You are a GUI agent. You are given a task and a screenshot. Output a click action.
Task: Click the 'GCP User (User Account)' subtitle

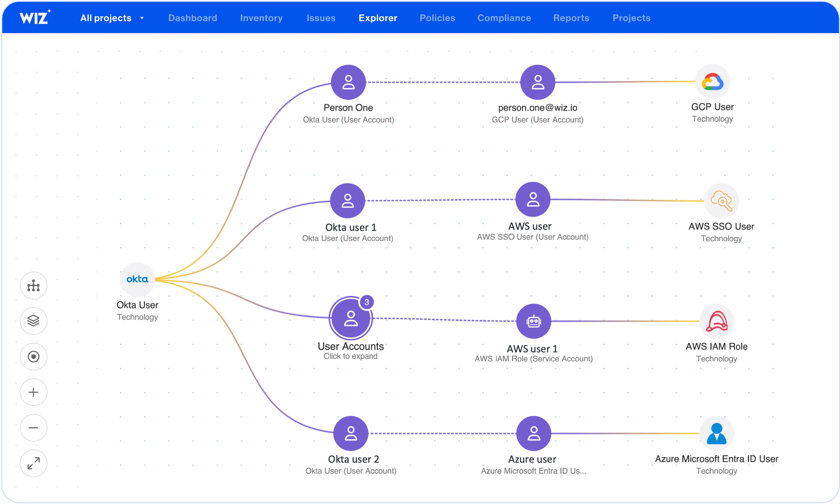pyautogui.click(x=537, y=120)
